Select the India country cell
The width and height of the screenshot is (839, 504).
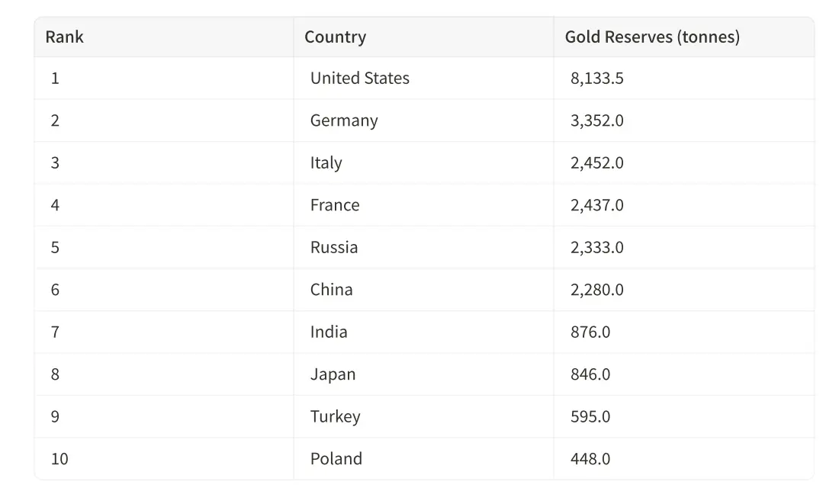[329, 332]
